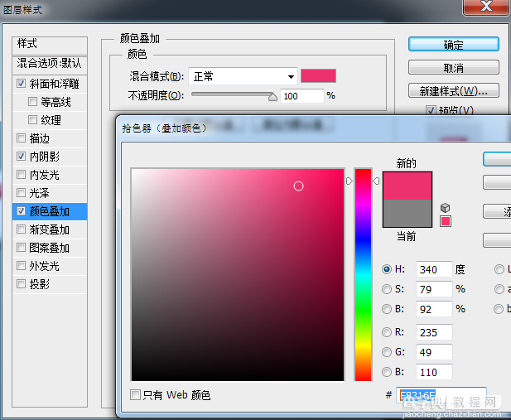Enable the 图案叠加 checkbox
511x420 pixels.
[x=22, y=248]
